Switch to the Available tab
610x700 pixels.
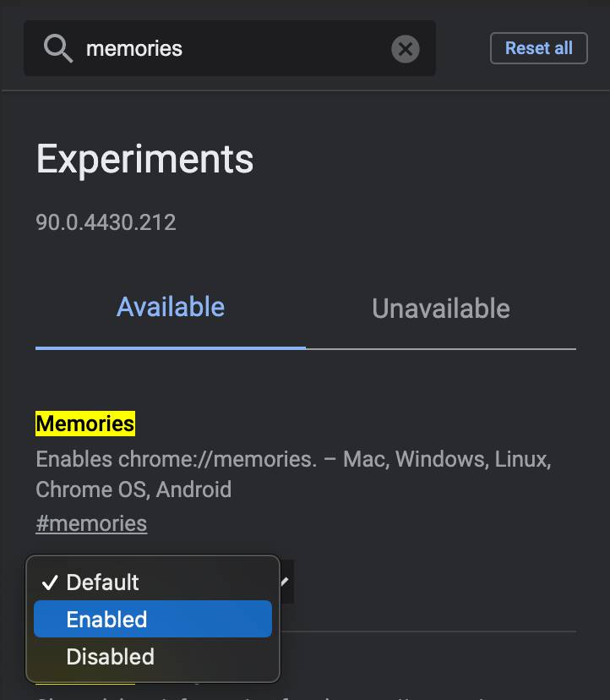[x=171, y=307]
